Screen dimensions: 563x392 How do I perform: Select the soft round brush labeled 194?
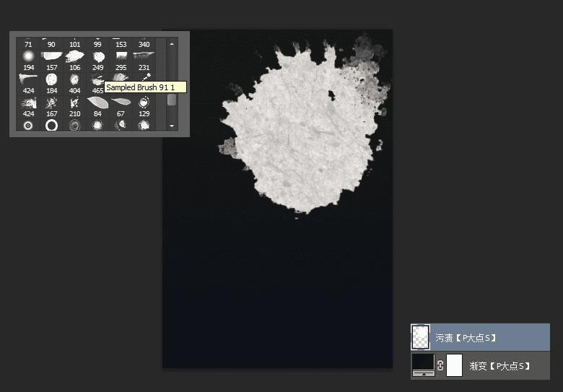point(28,56)
